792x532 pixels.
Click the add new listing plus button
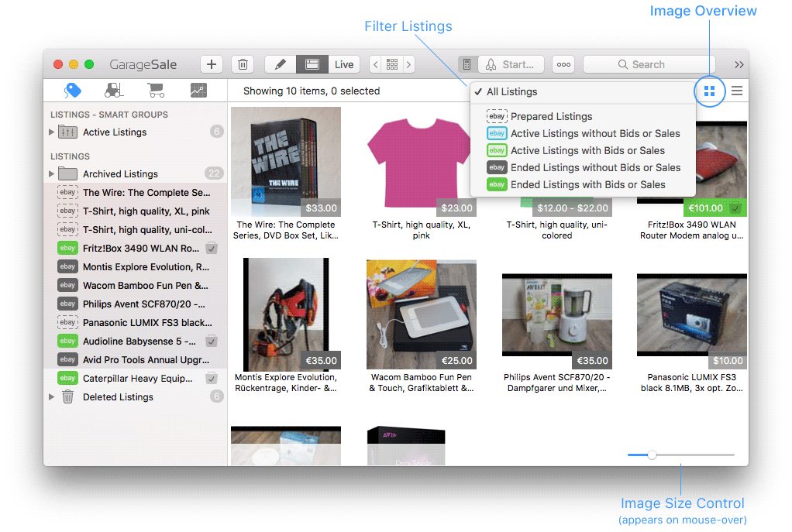[212, 65]
